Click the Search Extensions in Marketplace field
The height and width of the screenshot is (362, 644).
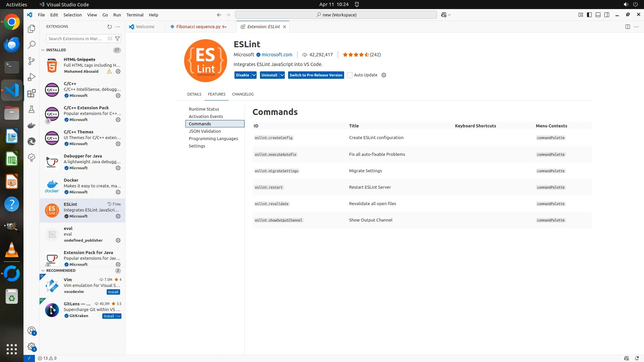pos(75,39)
